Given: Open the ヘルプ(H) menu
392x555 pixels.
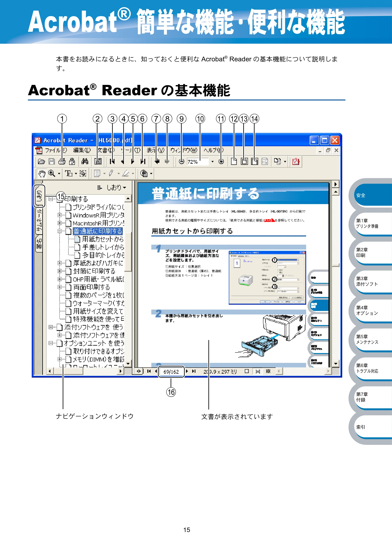Looking at the screenshot, I should click(x=213, y=150).
